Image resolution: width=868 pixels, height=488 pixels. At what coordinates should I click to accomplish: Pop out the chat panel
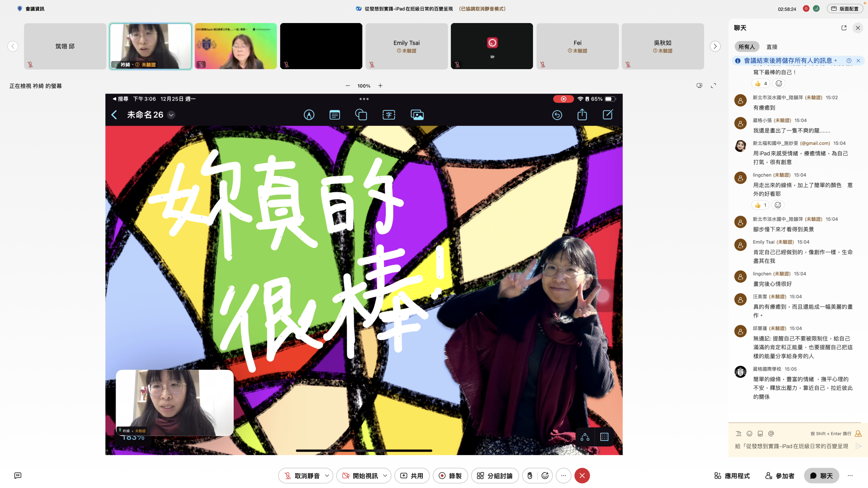coord(844,28)
